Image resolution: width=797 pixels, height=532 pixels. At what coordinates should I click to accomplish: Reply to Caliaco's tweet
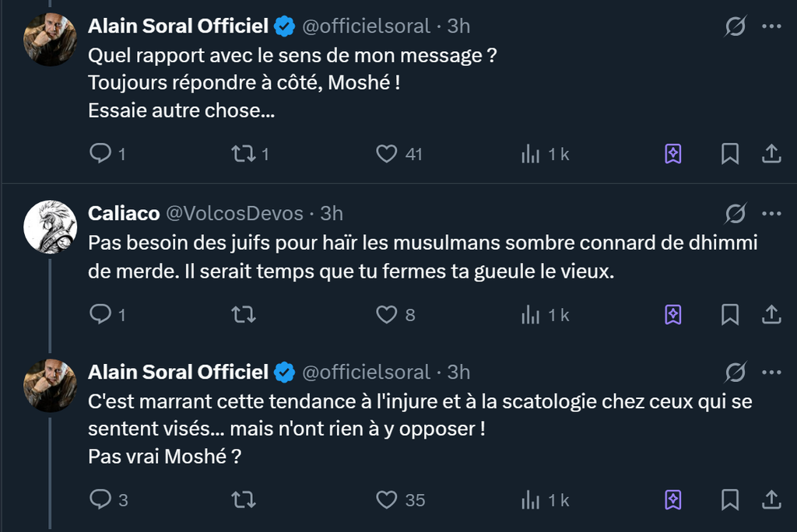pos(100,314)
